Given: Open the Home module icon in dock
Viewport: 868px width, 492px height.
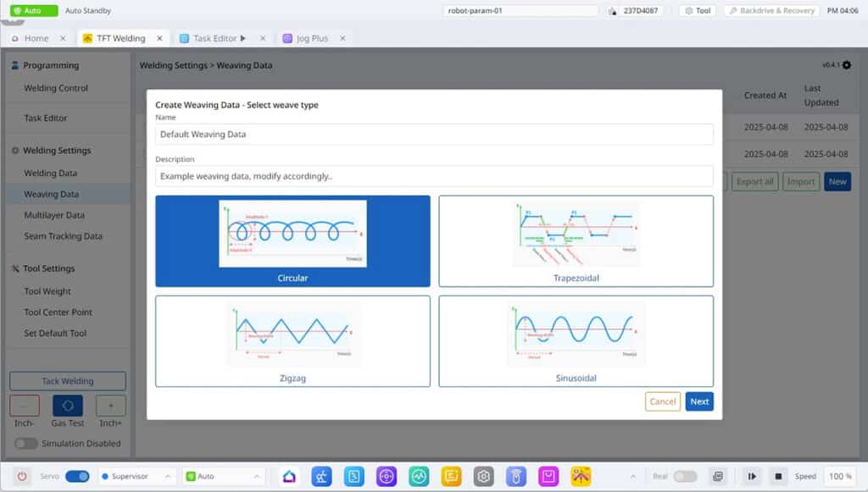Looking at the screenshot, I should pos(289,476).
